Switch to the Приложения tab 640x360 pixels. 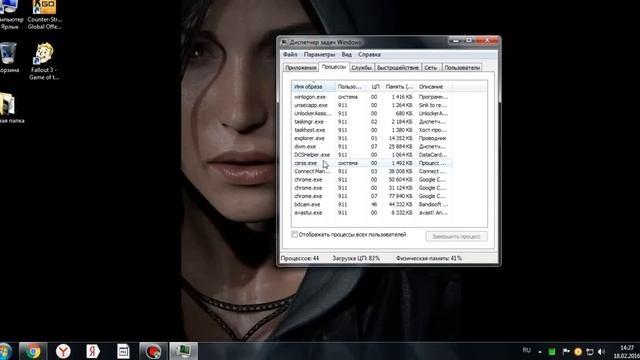pos(301,68)
